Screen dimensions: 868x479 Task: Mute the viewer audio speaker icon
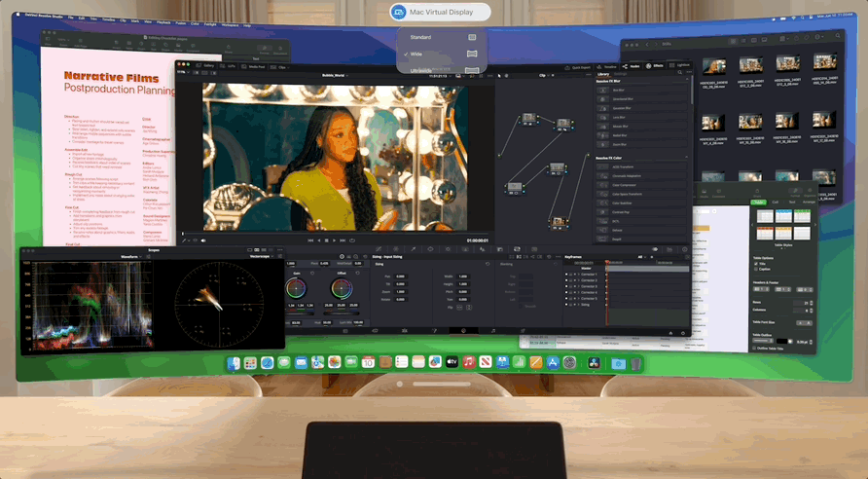coord(203,240)
